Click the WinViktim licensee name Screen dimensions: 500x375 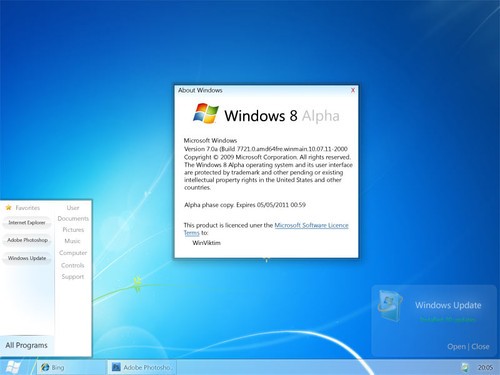pos(207,243)
